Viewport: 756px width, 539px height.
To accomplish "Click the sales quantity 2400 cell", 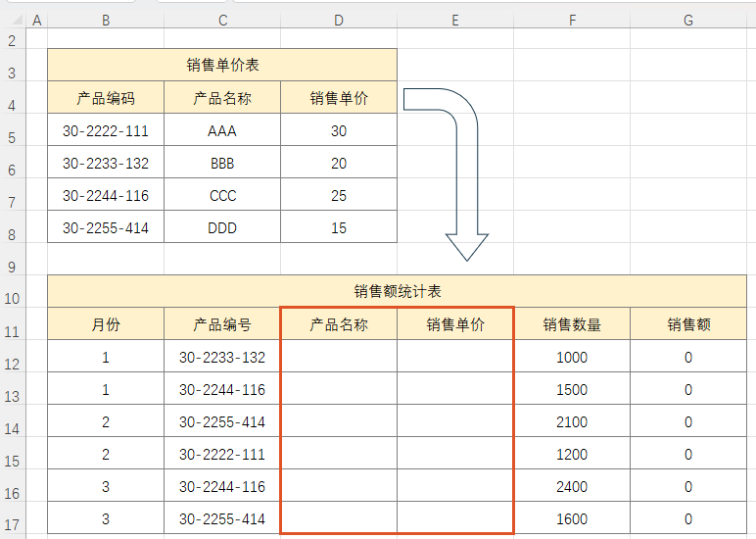I will click(572, 486).
